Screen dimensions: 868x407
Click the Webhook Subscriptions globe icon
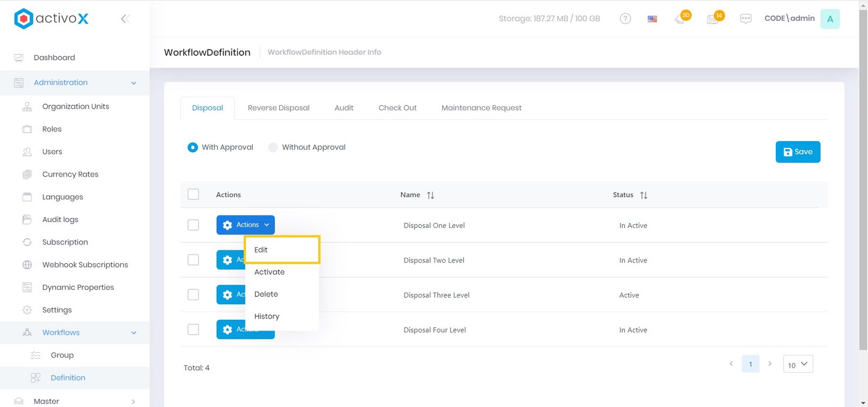pos(27,265)
